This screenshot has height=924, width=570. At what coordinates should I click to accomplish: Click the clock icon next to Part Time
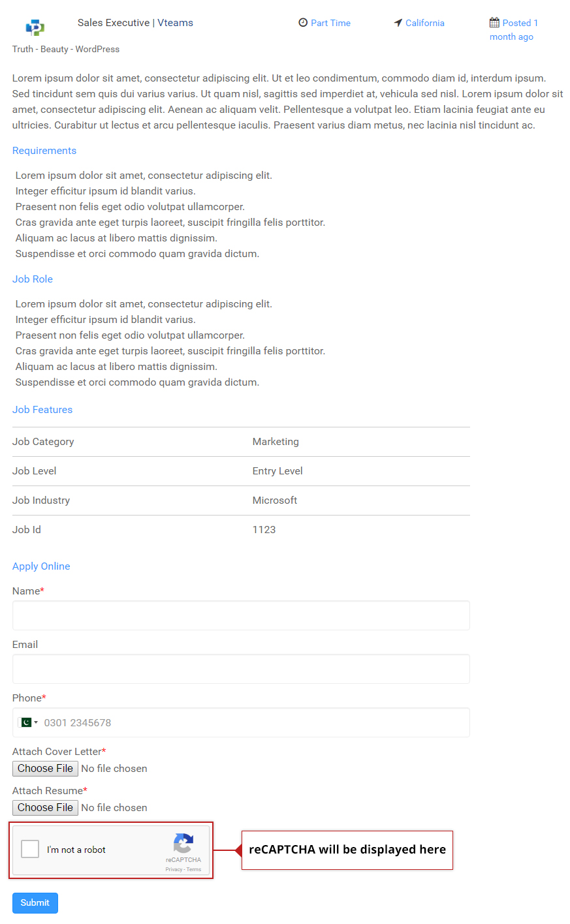[303, 22]
